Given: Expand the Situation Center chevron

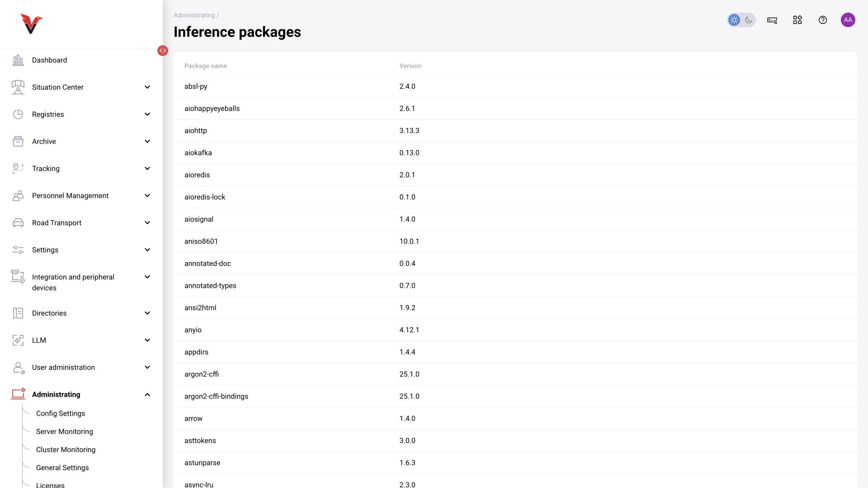Looking at the screenshot, I should coord(147,87).
